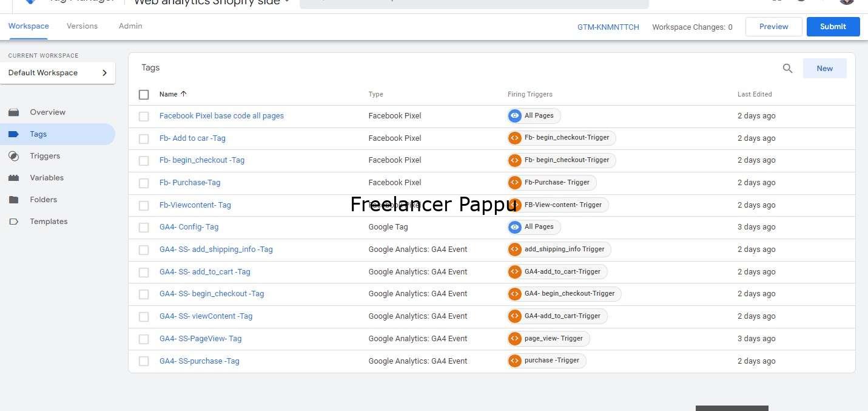Check the Fb- Add to car -Tag checkbox
Viewport: 868px width, 411px height.
[x=144, y=138]
